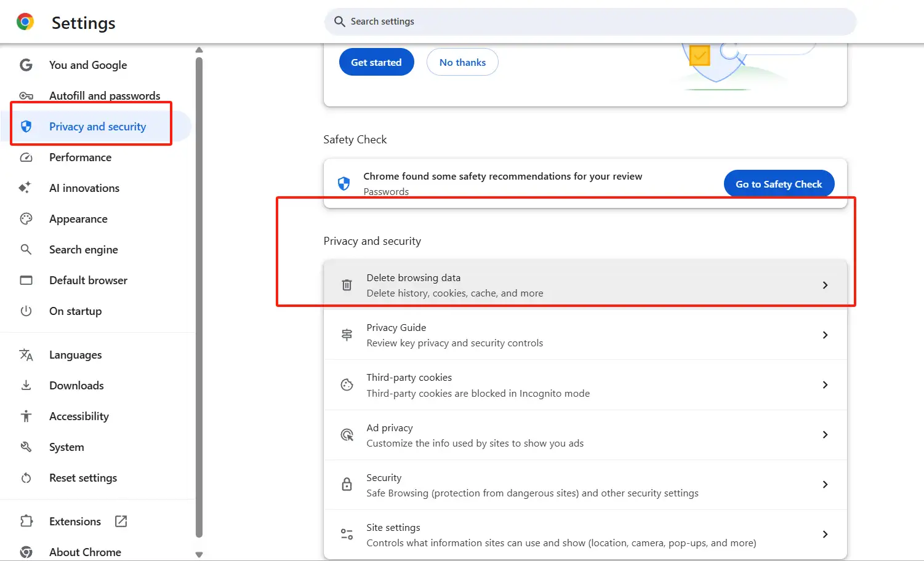Click the shield icon in Safety Check card
This screenshot has width=924, height=561.
point(344,183)
